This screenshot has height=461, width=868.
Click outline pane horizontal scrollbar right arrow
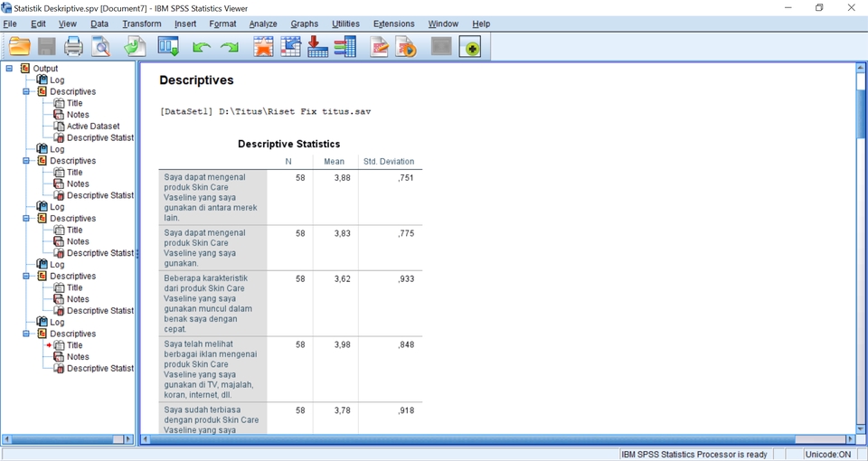tap(129, 439)
